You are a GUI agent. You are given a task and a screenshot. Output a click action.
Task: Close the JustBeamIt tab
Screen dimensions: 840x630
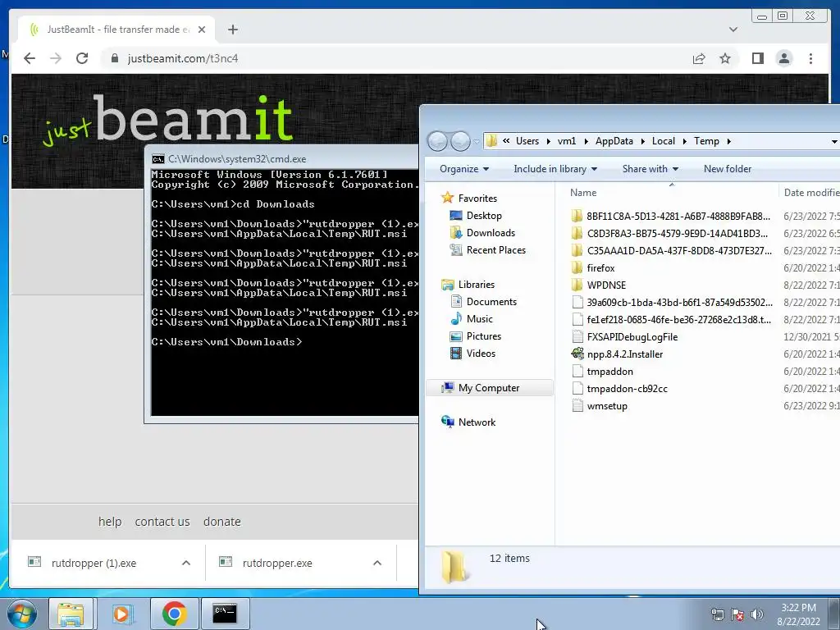point(202,30)
